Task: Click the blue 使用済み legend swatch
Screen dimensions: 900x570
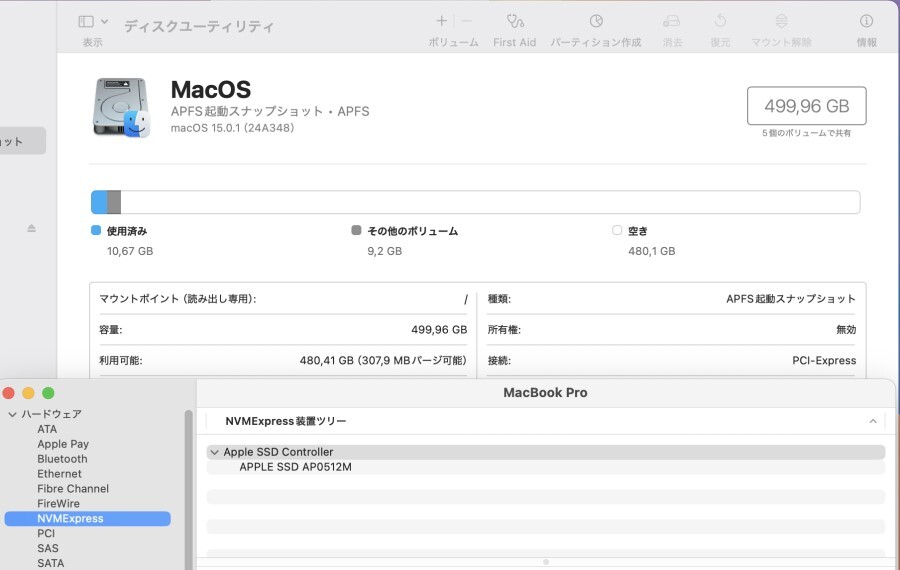Action: pyautogui.click(x=96, y=230)
